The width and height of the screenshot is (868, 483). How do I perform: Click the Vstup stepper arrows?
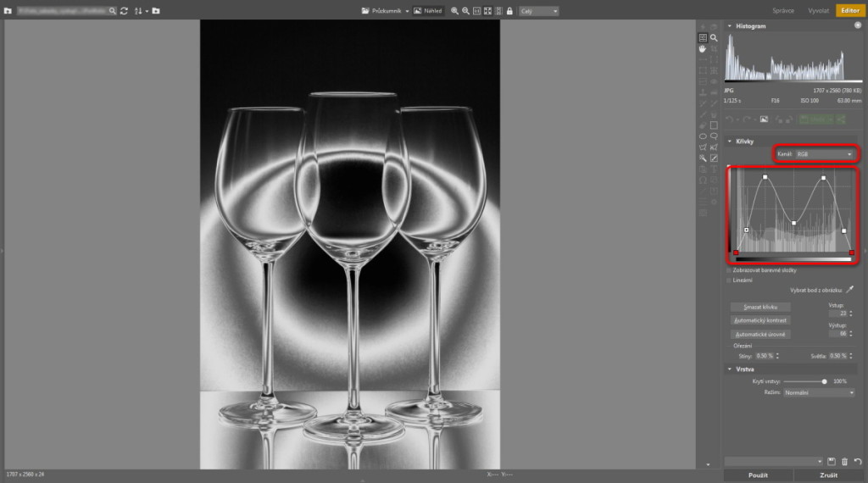[851, 314]
